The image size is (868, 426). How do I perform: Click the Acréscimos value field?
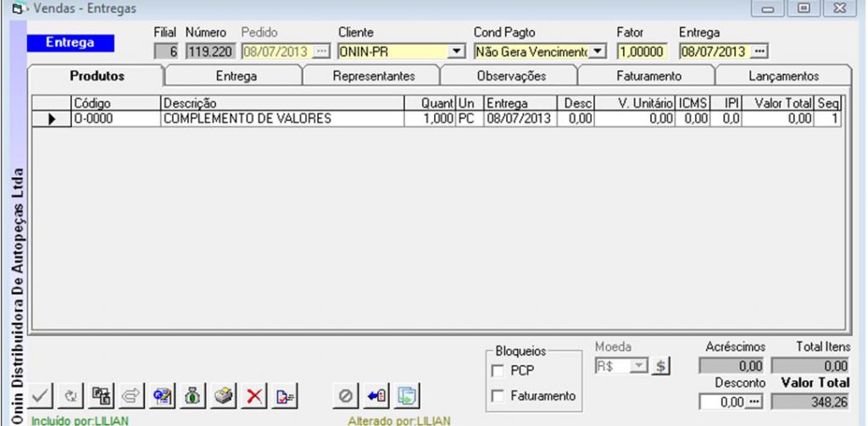coord(732,366)
